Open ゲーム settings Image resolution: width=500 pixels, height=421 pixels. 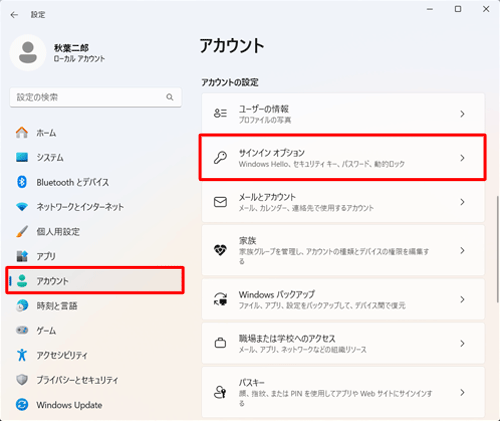click(95, 330)
